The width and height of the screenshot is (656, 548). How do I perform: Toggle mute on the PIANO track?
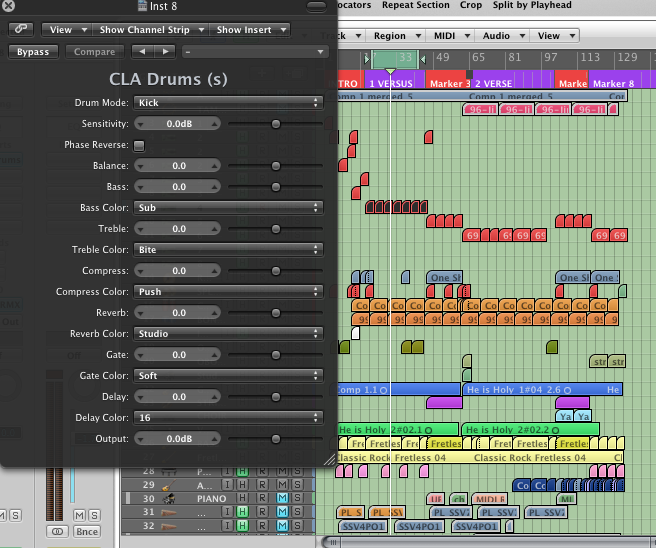pyautogui.click(x=282, y=498)
